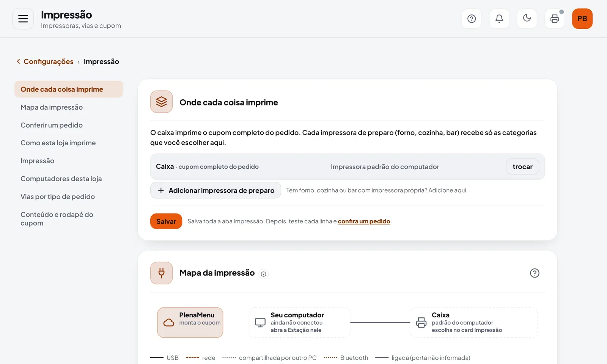Click the Impressora padrão do computador text
This screenshot has height=364, width=607.
(385, 167)
